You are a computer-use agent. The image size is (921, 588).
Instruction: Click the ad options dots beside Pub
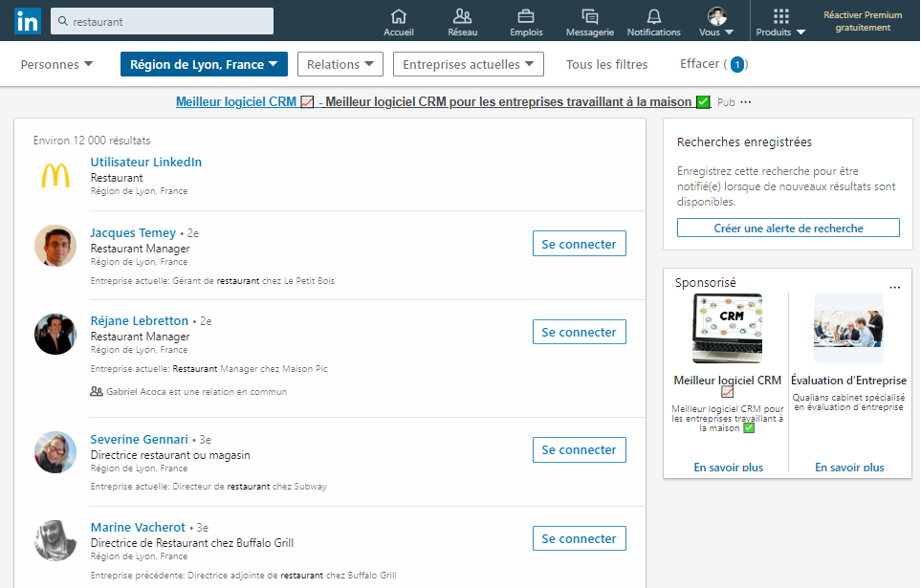tap(746, 101)
